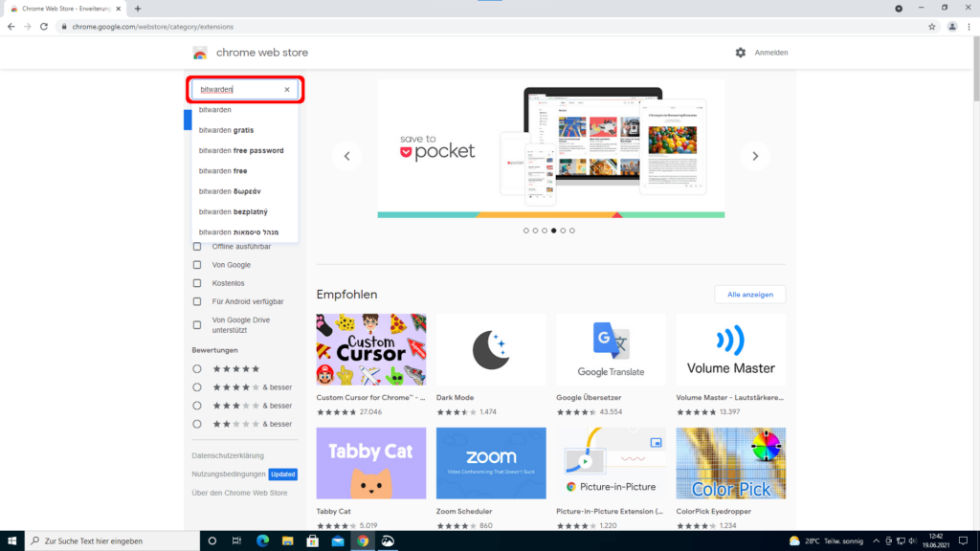The width and height of the screenshot is (980, 551).
Task: Check 'Von Google Drive unterstützt' filter
Action: coord(197,325)
